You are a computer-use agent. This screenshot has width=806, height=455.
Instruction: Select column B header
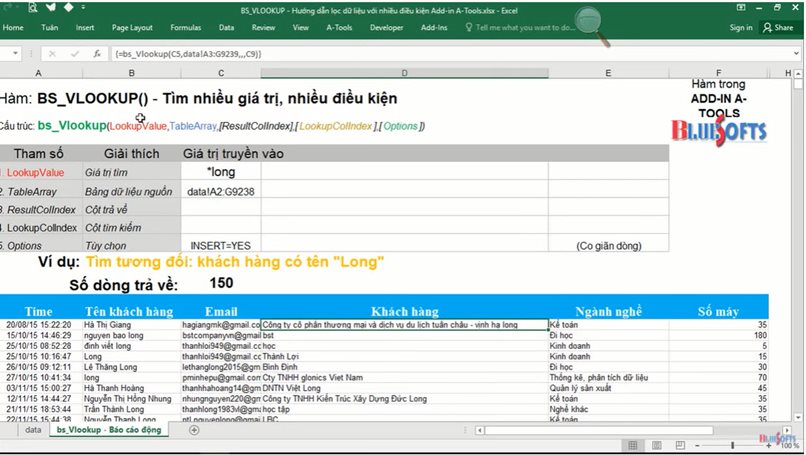pyautogui.click(x=132, y=74)
